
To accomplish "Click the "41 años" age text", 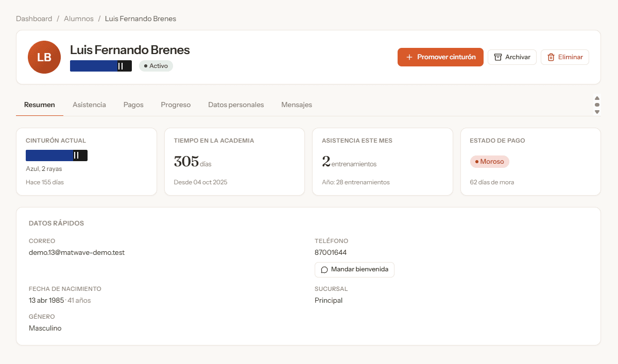I will click(x=79, y=300).
